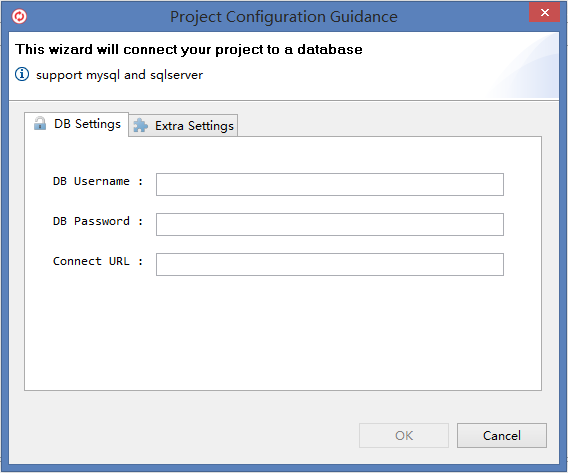Click the disabled OK button
568x473 pixels.
coord(404,435)
